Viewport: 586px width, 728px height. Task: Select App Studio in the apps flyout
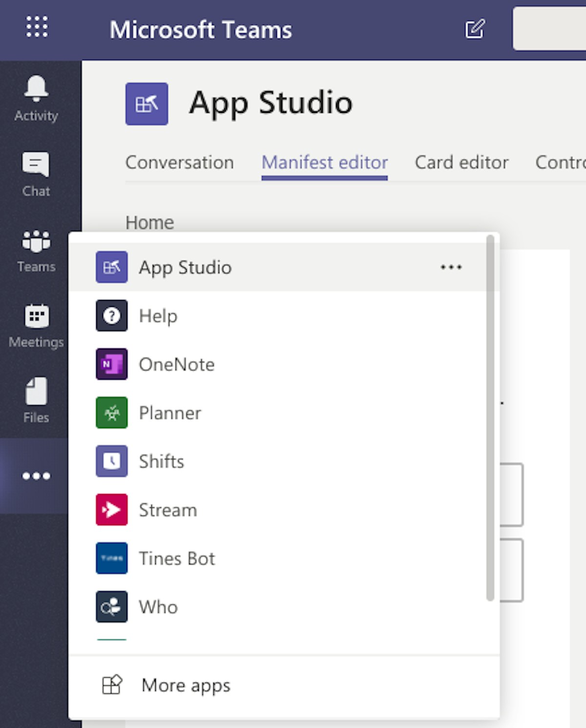tap(185, 267)
